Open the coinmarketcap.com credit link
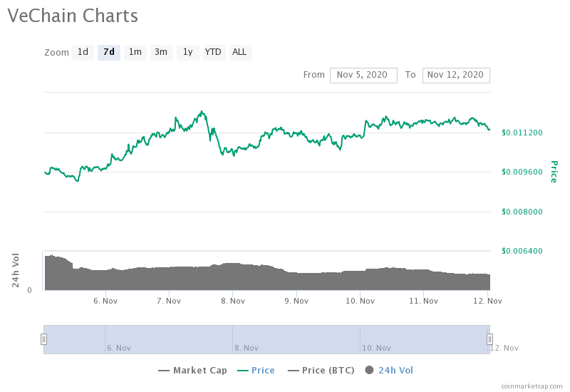 pos(532,386)
